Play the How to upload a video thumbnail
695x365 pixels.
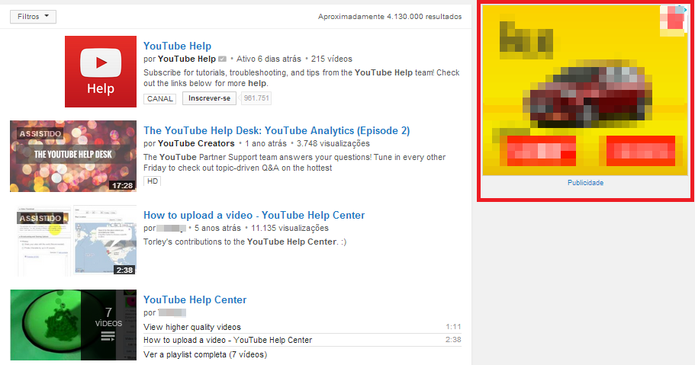(73, 240)
